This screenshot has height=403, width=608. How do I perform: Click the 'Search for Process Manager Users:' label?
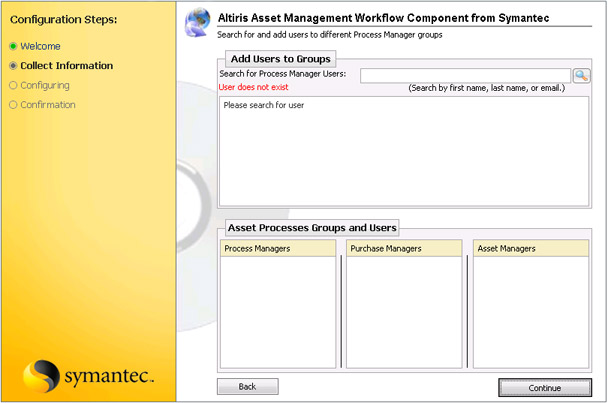pos(283,74)
